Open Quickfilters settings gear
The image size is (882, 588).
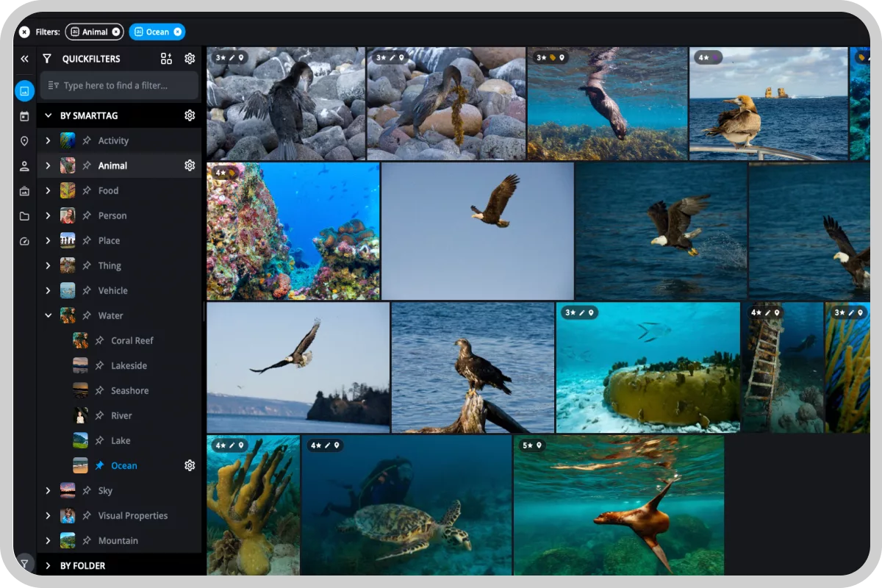(x=190, y=59)
